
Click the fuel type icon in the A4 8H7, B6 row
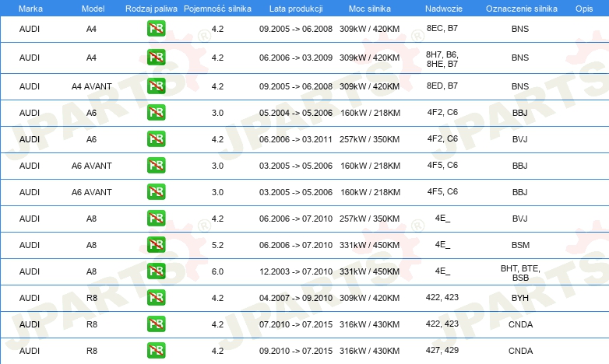[156, 57]
